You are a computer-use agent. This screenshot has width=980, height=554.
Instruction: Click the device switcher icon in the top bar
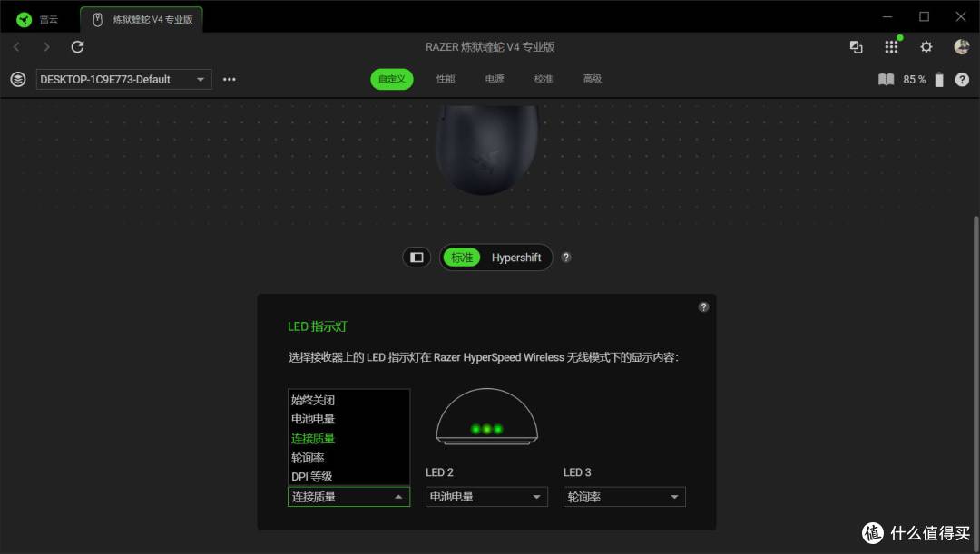pyautogui.click(x=856, y=46)
